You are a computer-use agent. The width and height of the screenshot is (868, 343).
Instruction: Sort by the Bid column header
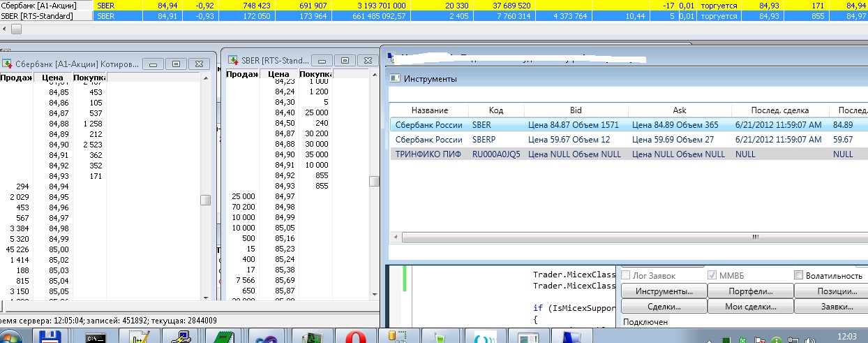coord(575,110)
